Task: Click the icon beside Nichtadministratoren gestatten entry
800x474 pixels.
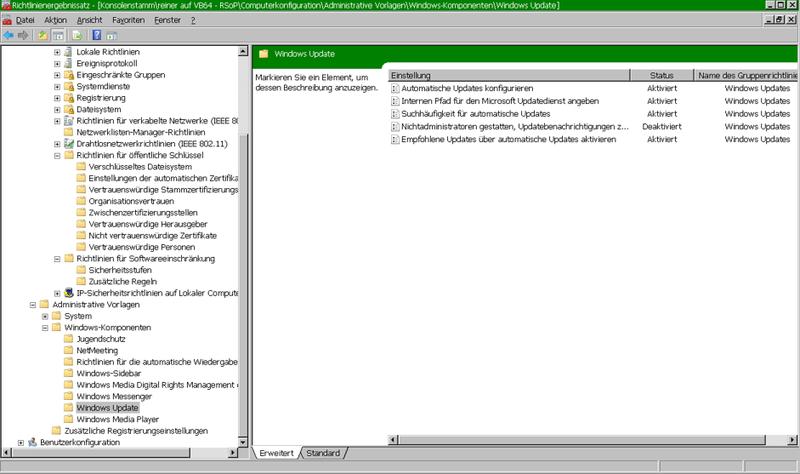Action: coord(395,127)
